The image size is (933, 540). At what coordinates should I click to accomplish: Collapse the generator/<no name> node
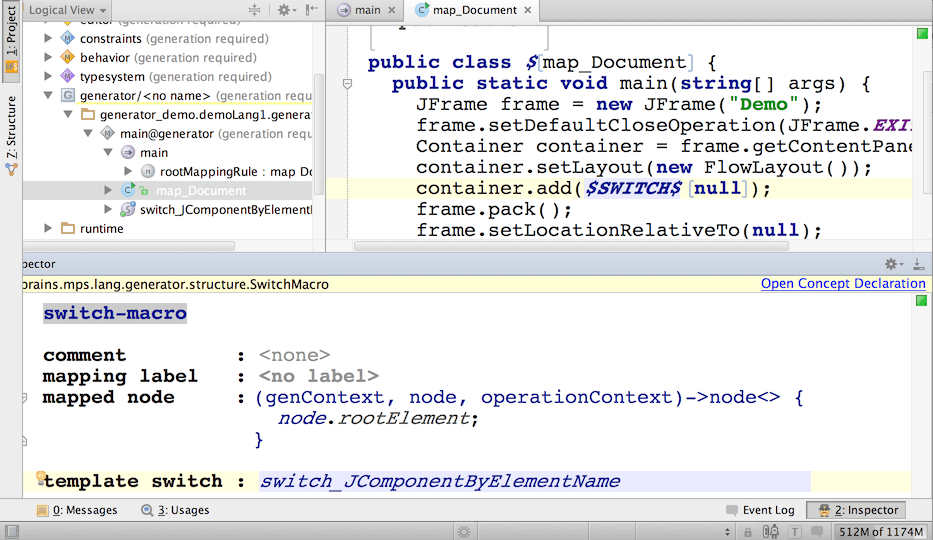click(48, 95)
